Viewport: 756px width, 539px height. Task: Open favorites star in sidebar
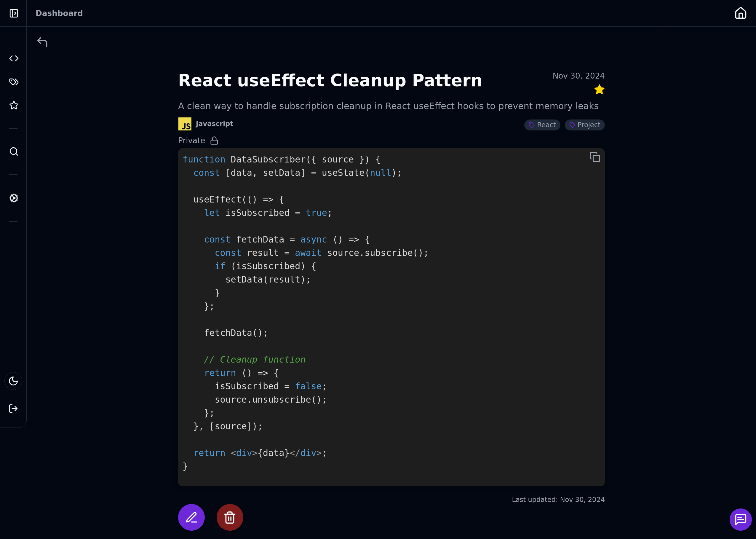14,105
